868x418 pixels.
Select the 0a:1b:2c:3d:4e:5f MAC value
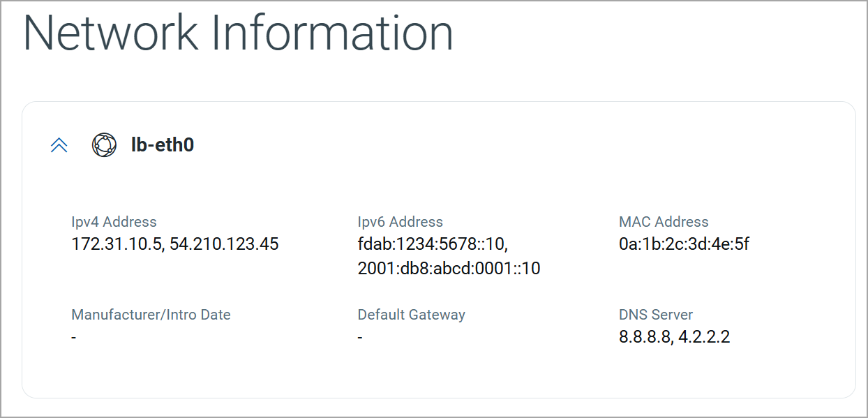684,244
